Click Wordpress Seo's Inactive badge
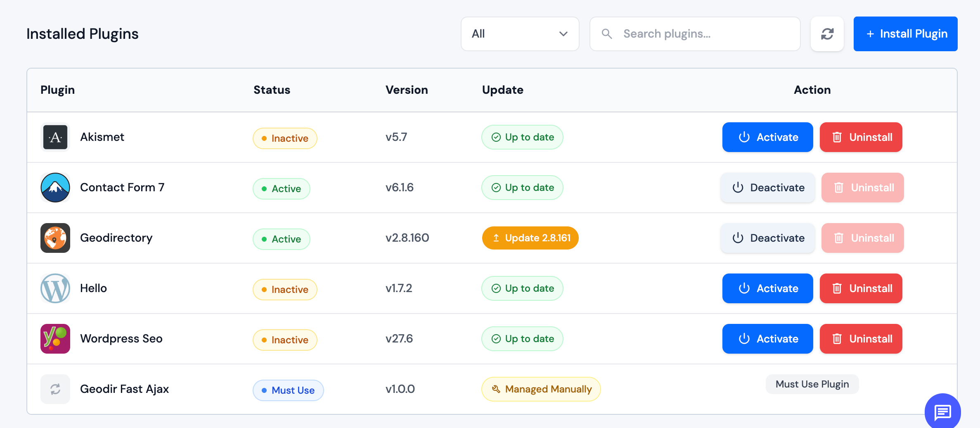The height and width of the screenshot is (428, 980). [x=285, y=340]
